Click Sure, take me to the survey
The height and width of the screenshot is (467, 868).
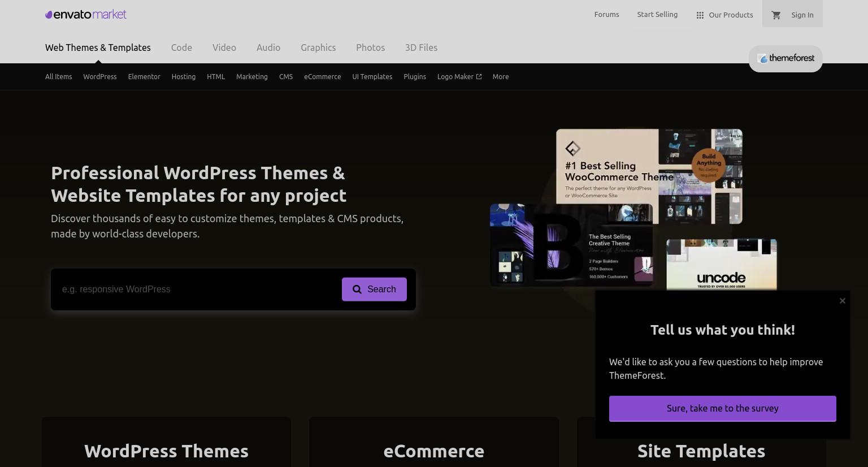[723, 409]
